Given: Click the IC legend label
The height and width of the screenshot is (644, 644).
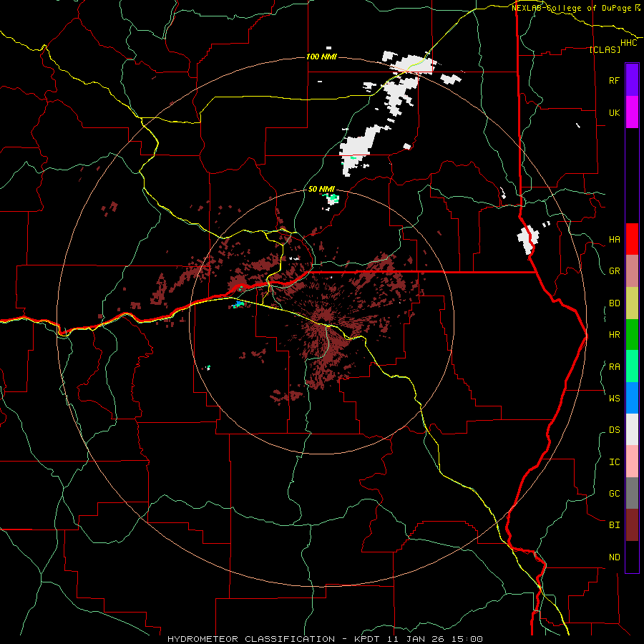Looking at the screenshot, I should [614, 462].
